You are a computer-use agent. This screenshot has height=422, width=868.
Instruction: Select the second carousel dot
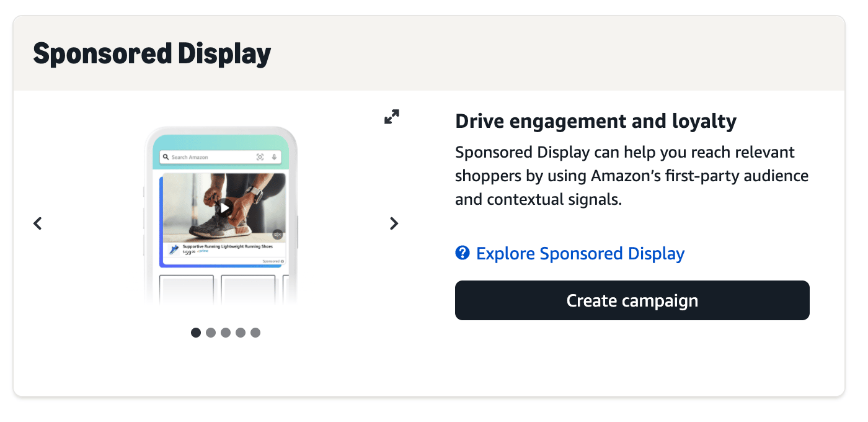pyautogui.click(x=211, y=333)
